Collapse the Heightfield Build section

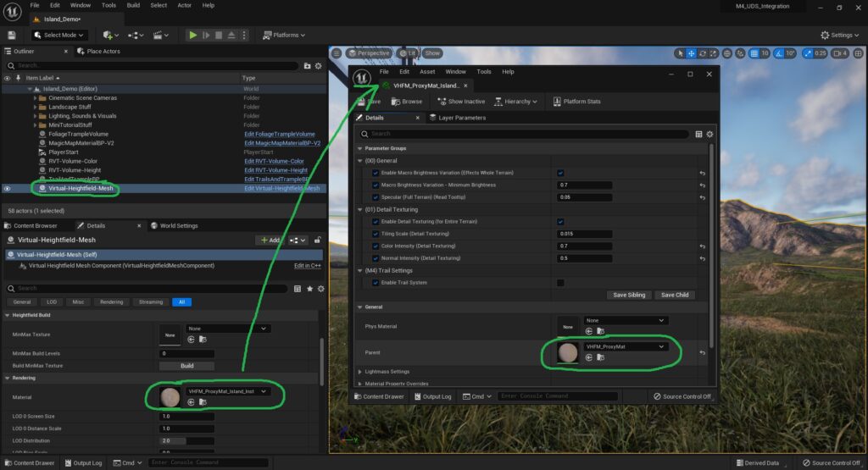[x=7, y=315]
